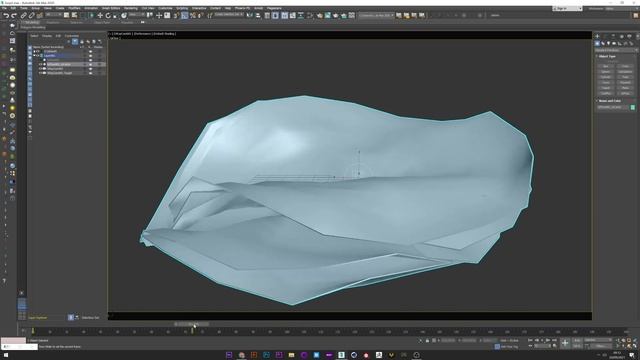The image size is (640, 360).
Task: Collapse the Name and Color rollout
Action: [610, 101]
